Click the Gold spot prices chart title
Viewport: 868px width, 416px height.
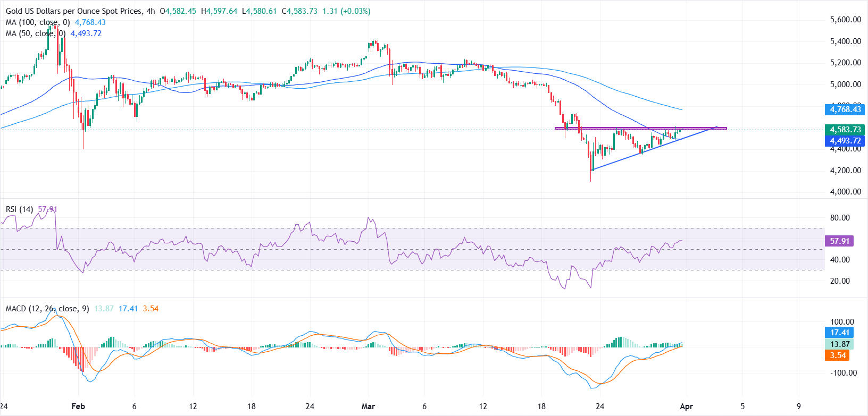(74, 11)
